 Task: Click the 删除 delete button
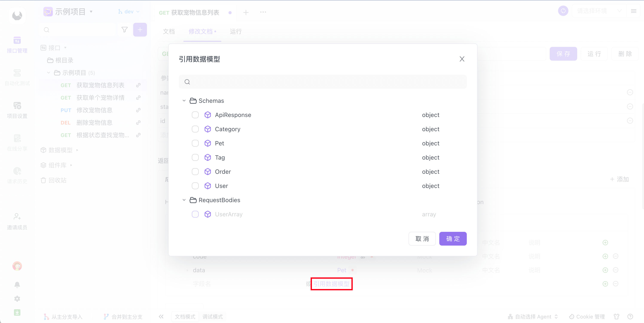click(625, 54)
